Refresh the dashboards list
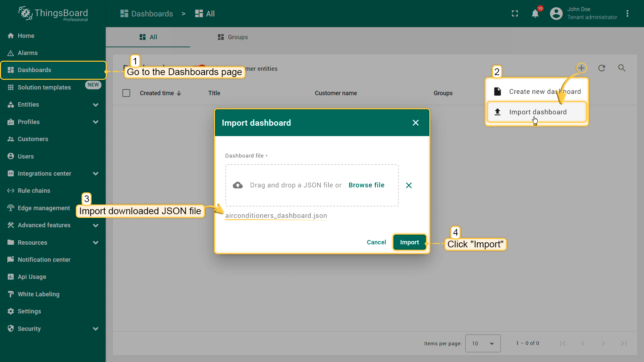 [x=602, y=68]
